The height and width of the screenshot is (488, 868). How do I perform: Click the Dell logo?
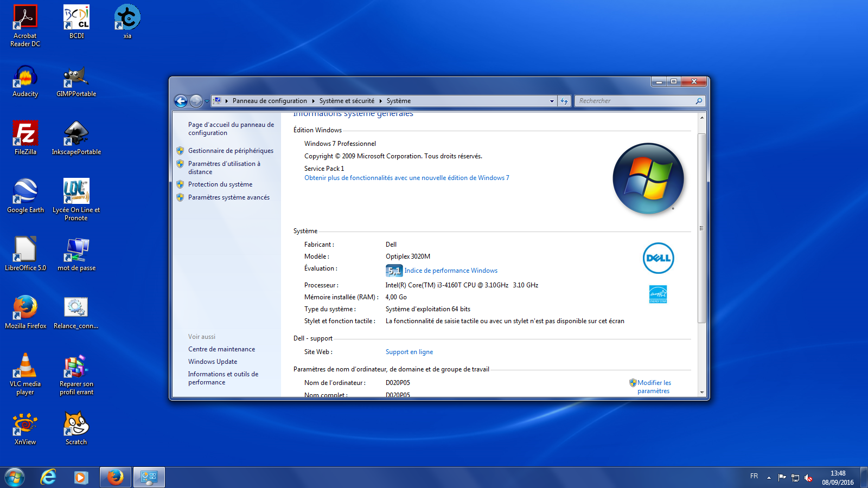pyautogui.click(x=658, y=258)
